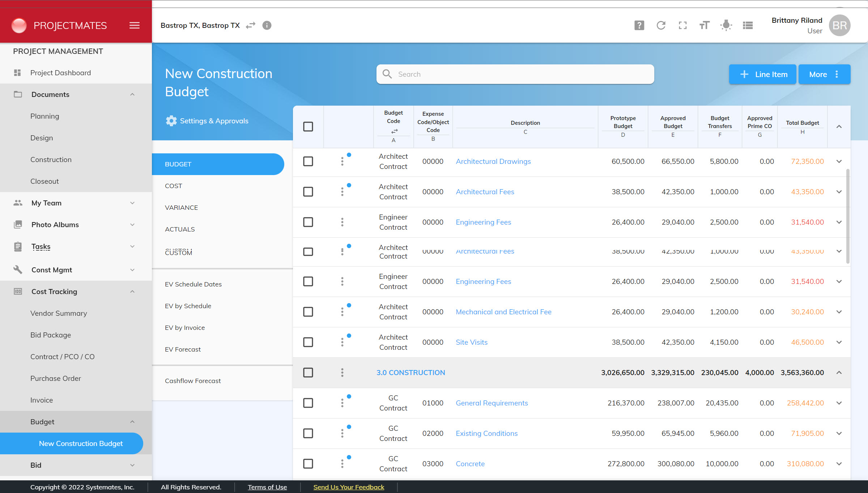Screen dimensions: 868x493
Task: Click the Line Item button
Action: click(762, 74)
